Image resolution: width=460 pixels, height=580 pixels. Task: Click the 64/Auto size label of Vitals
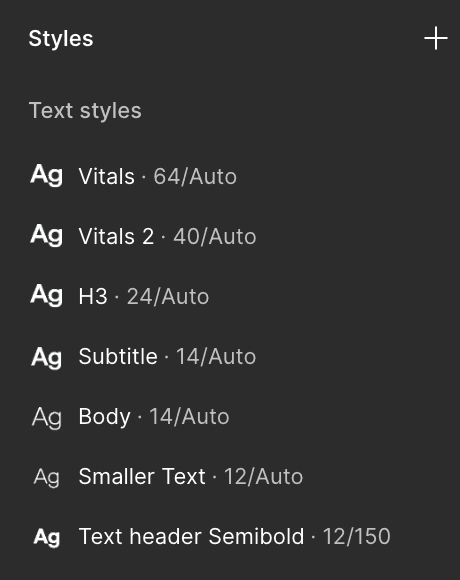coord(195,176)
